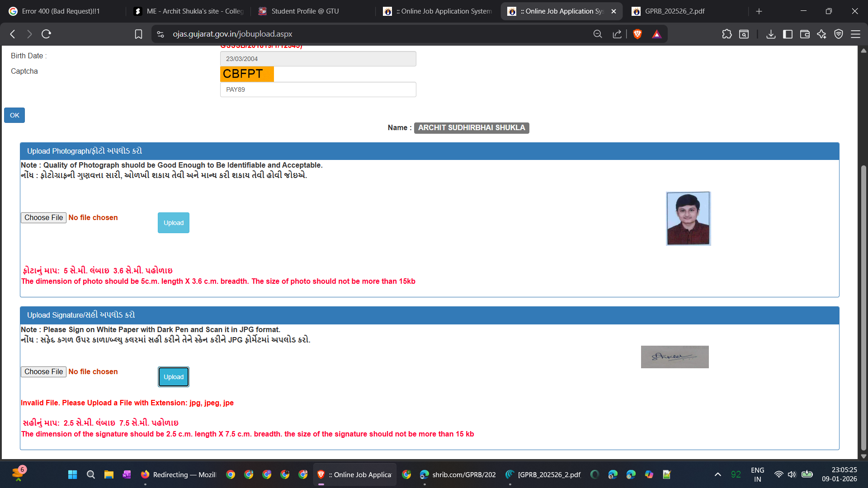Open the browser hamburger main menu

tap(855, 34)
